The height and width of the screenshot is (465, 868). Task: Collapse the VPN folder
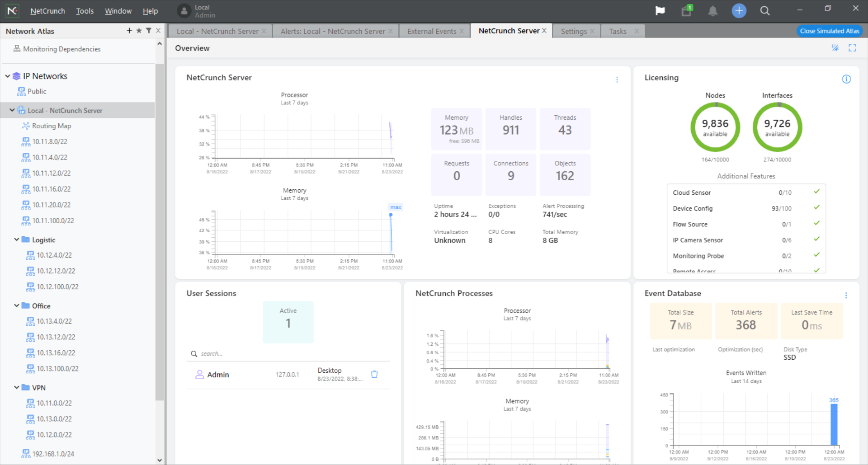(16, 387)
